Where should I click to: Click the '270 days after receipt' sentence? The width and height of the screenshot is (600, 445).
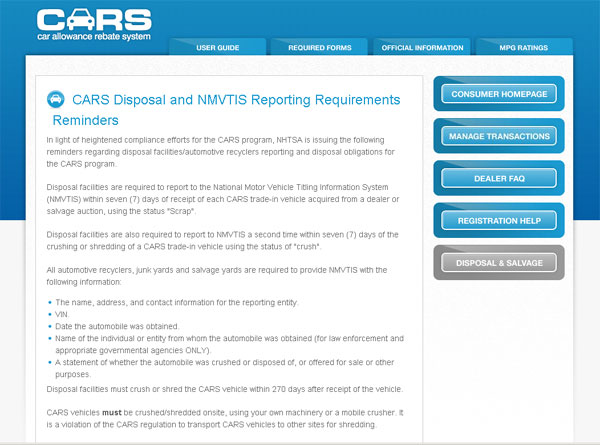225,389
